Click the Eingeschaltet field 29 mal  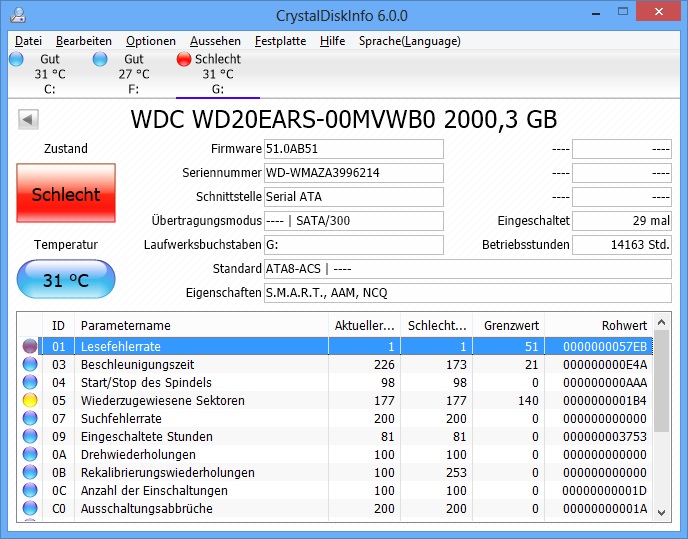[622, 221]
